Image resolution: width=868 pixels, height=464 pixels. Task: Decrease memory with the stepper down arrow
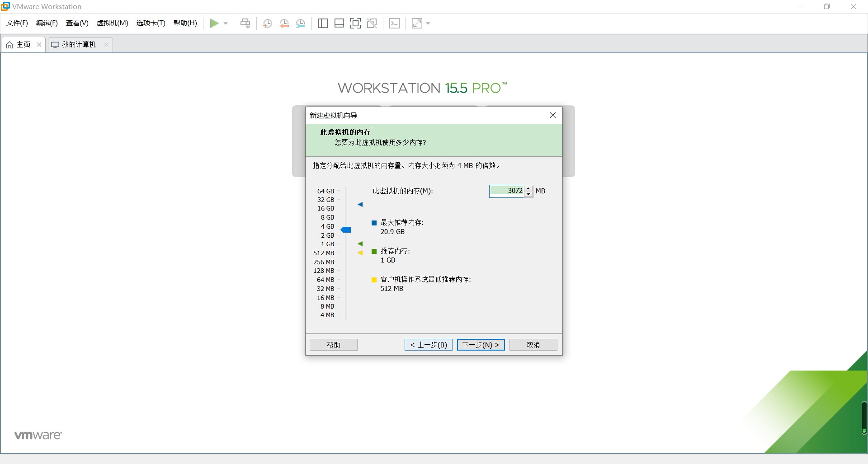(x=528, y=194)
